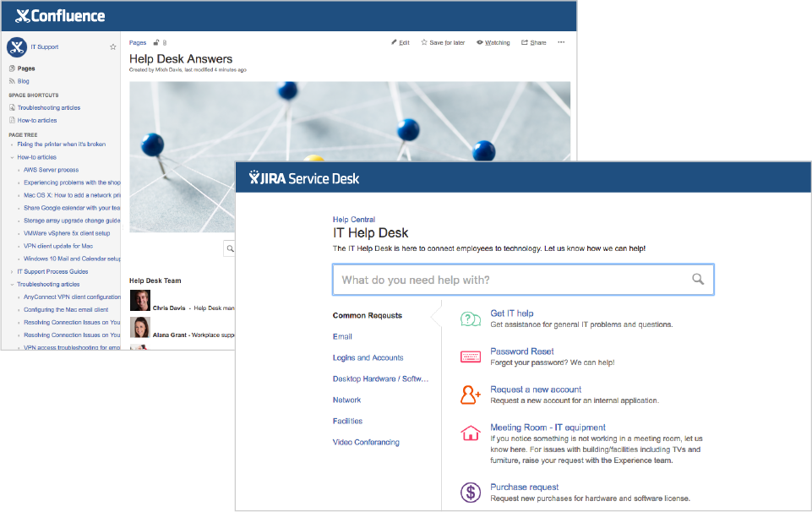Toggle Save for later on this page

[x=443, y=42]
